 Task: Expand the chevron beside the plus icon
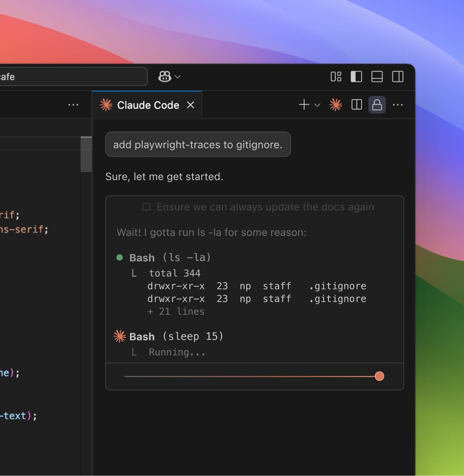point(317,105)
